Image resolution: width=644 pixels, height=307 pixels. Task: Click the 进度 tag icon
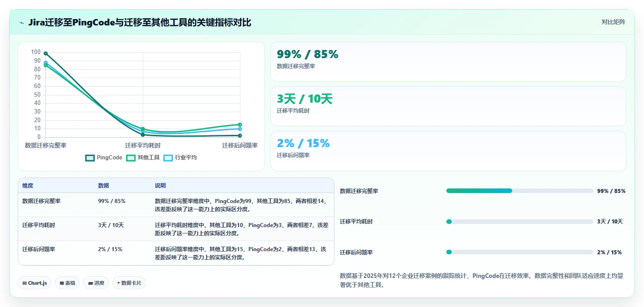tap(90, 283)
